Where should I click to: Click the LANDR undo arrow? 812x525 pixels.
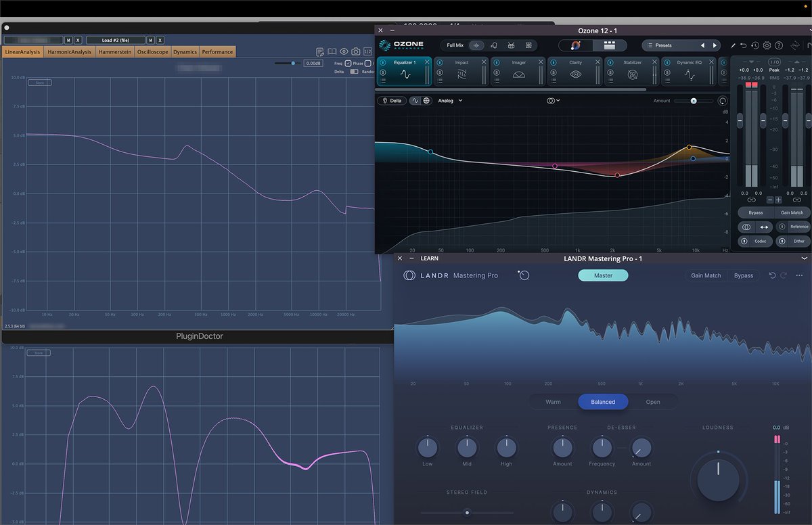[772, 275]
